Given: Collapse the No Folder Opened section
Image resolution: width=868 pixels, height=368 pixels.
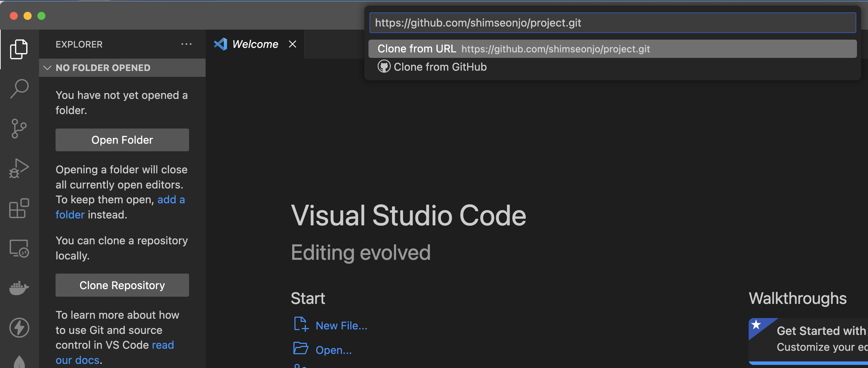Looking at the screenshot, I should coord(48,68).
